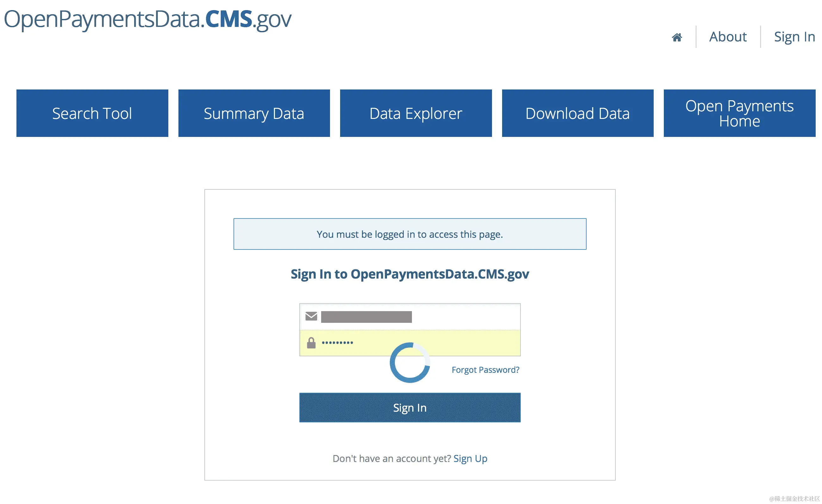Go to Open Payments Home
The image size is (822, 504).
739,113
